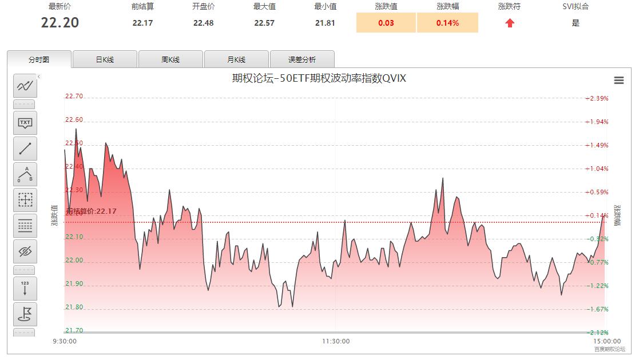The height and width of the screenshot is (364, 635).
Task: Click the 123 numbered arrow tool
Action: 25,289
